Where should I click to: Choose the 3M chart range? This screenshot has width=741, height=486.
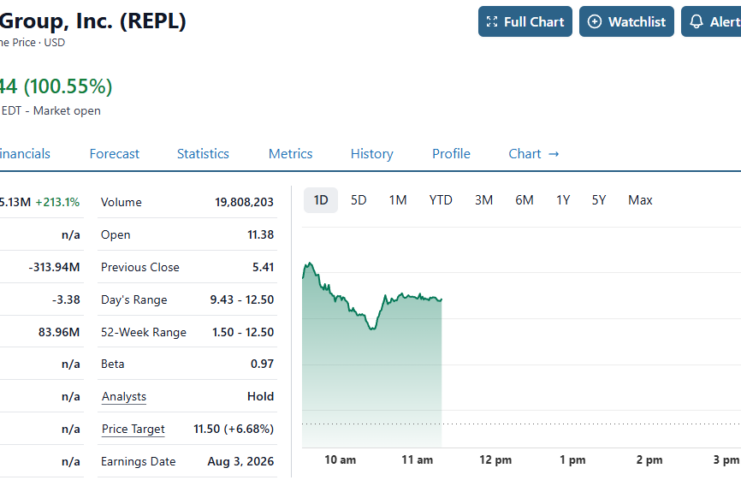click(x=484, y=200)
